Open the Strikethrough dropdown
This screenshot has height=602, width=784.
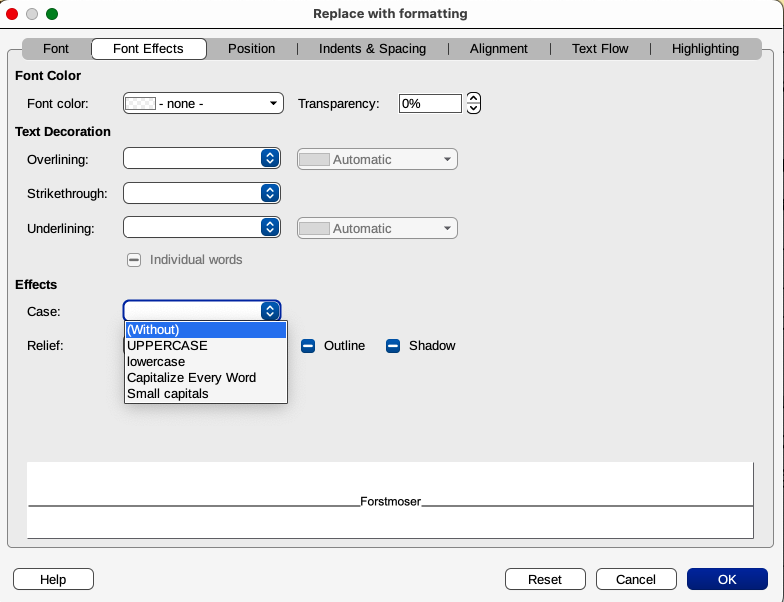[202, 193]
